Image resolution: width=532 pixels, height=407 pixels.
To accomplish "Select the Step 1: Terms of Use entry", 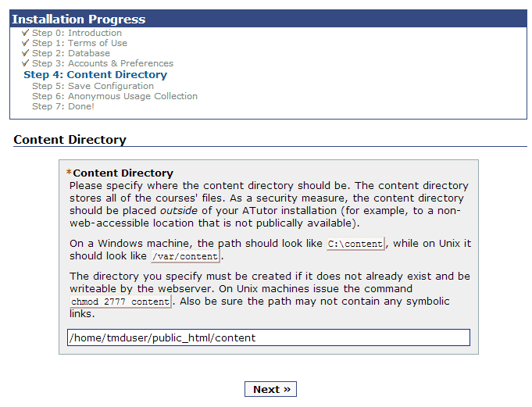I will pyautogui.click(x=79, y=43).
